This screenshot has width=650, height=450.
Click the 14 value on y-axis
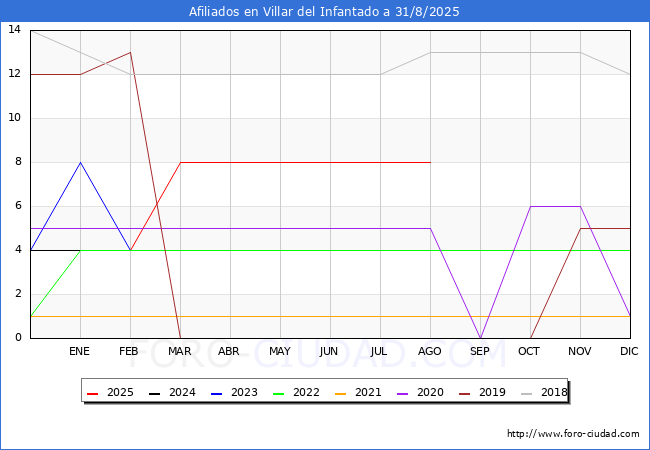pos(14,29)
